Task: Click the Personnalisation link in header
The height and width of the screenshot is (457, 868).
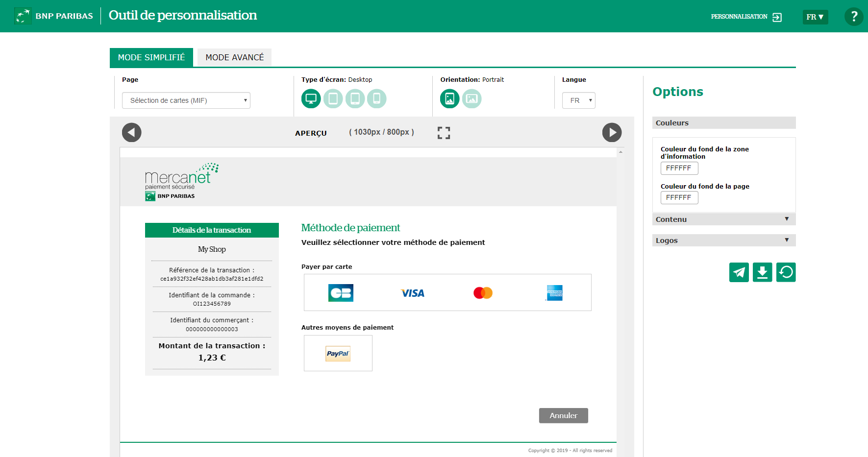Action: click(x=746, y=17)
